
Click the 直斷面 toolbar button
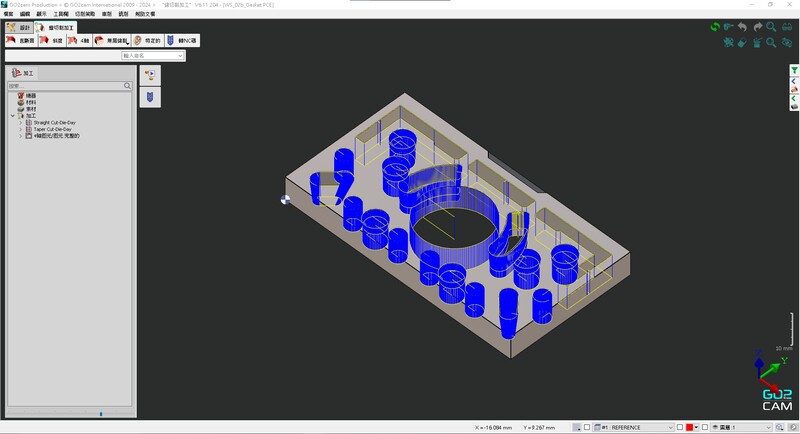(19, 41)
